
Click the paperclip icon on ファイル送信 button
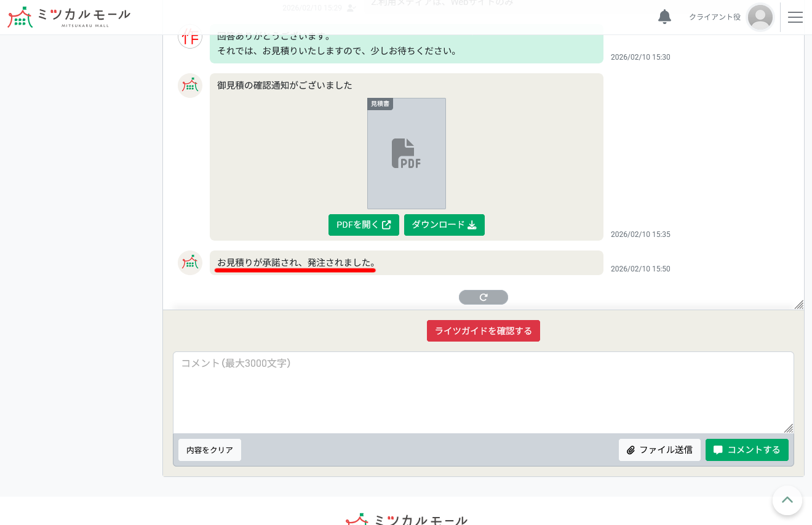click(x=631, y=450)
